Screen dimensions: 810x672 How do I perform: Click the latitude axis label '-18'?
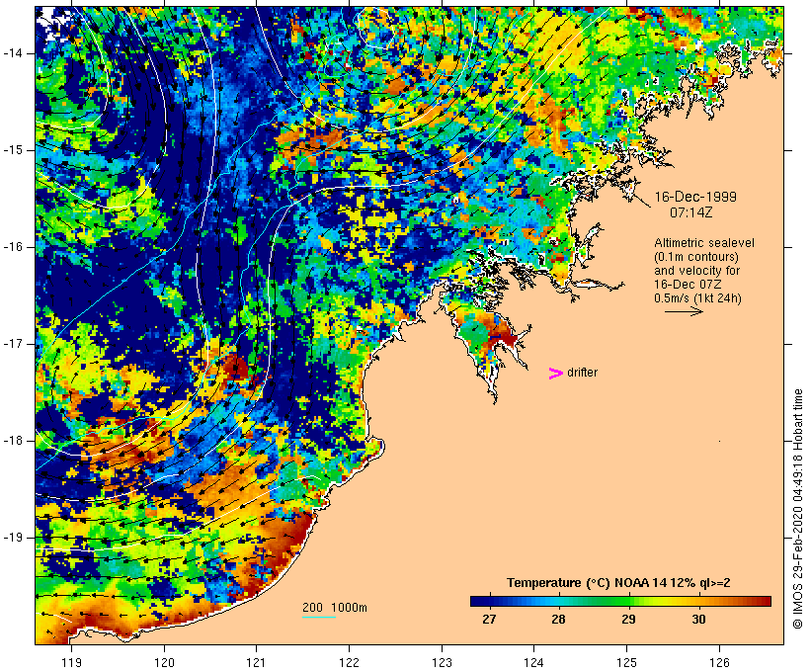click(x=12, y=441)
